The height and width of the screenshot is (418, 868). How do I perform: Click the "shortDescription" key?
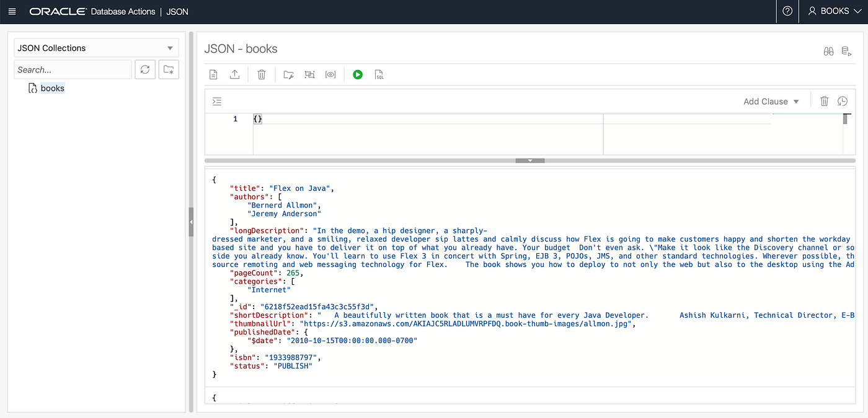[269, 315]
